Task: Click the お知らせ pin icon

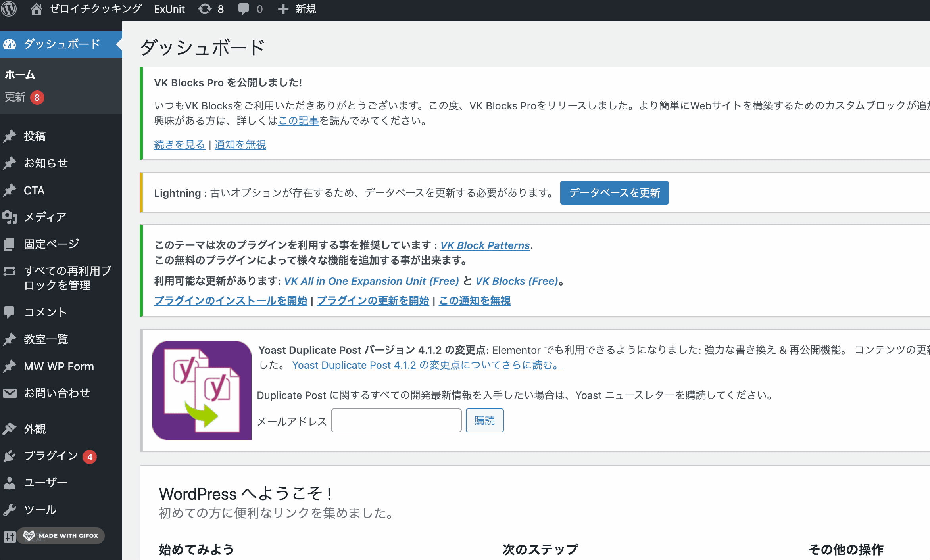Action: pos(10,163)
